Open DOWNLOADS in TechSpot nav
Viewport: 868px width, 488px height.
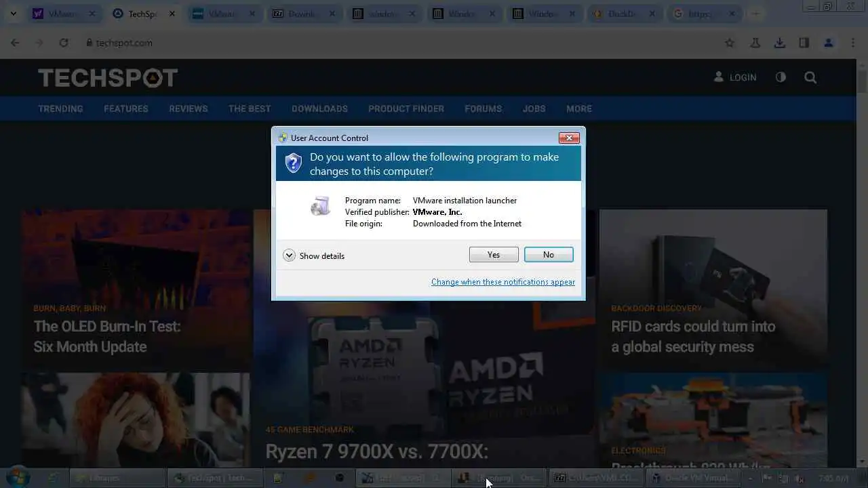pyautogui.click(x=319, y=108)
